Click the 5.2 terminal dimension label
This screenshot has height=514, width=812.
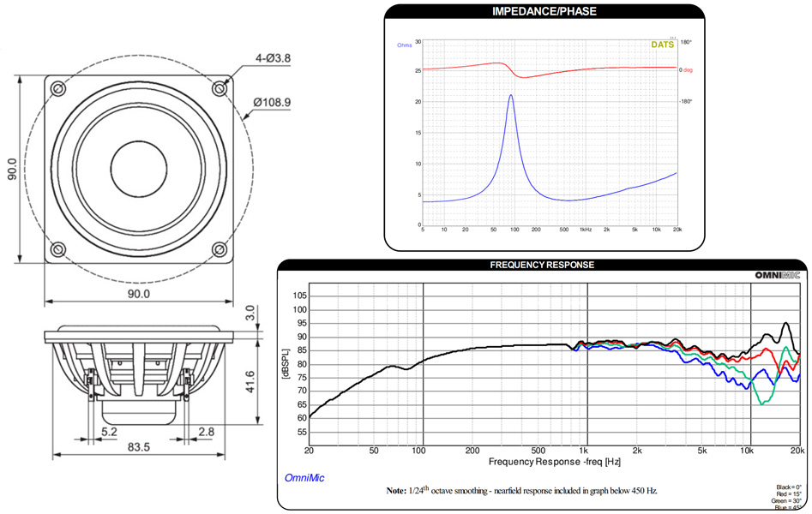click(109, 432)
